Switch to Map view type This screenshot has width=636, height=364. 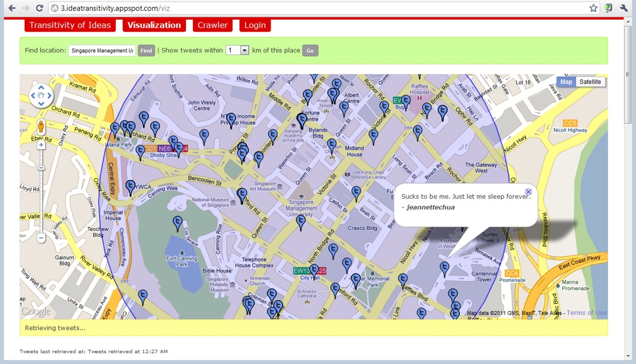[566, 82]
